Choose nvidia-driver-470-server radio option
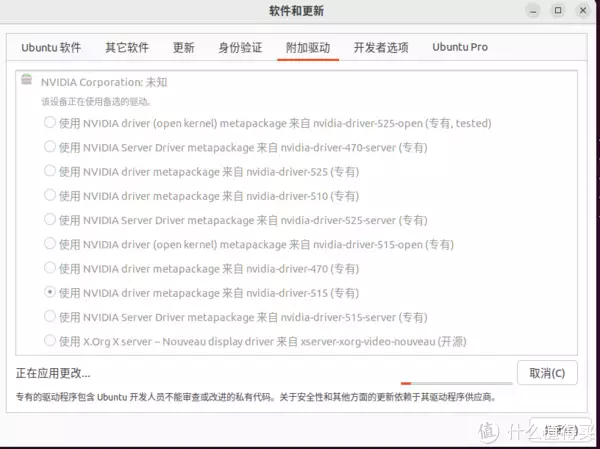 pyautogui.click(x=50, y=147)
